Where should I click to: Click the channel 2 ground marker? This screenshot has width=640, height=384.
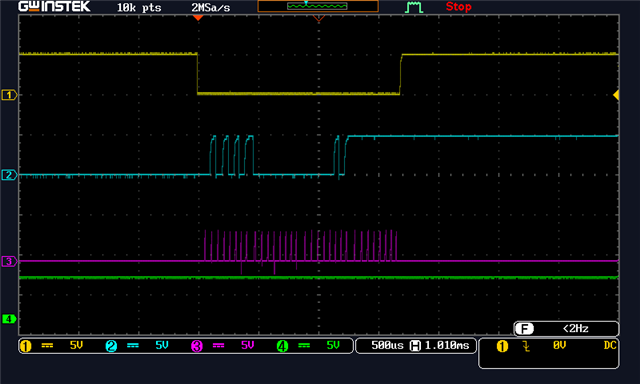9,175
